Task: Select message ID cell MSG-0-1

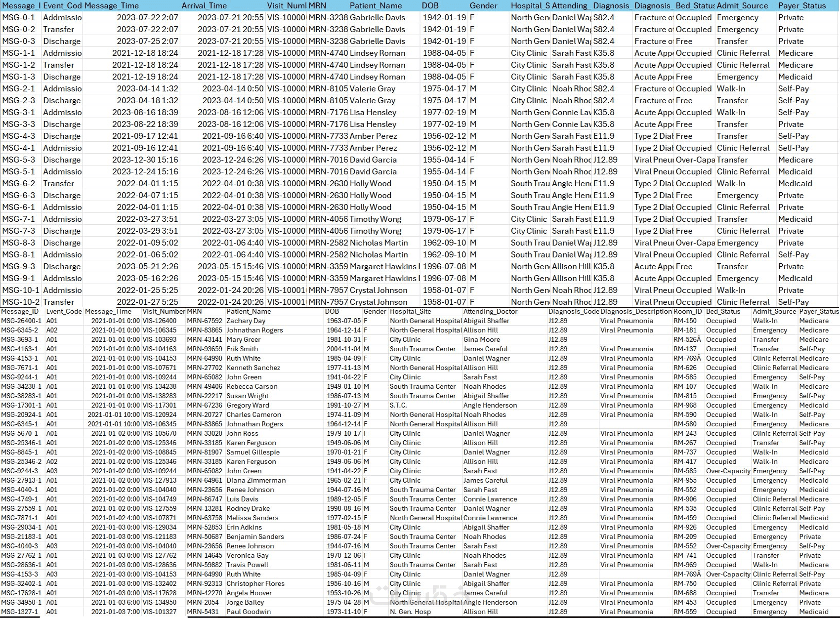Action: 18,17
